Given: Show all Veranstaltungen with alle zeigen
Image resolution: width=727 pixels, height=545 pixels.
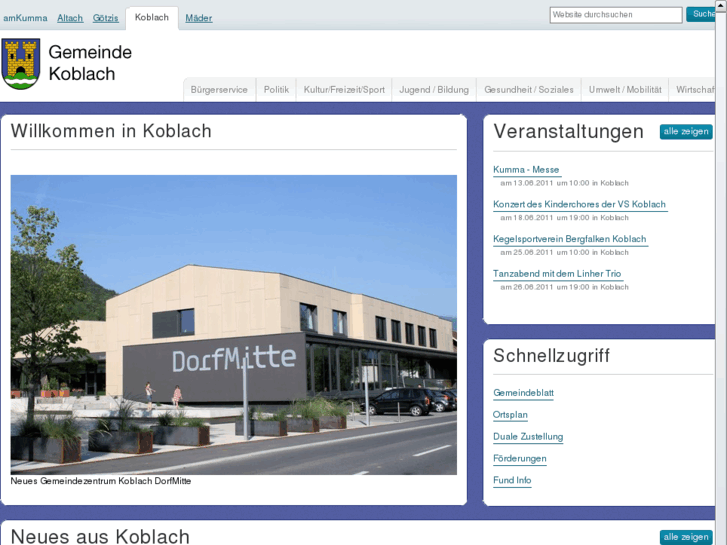Looking at the screenshot, I should 686,132.
